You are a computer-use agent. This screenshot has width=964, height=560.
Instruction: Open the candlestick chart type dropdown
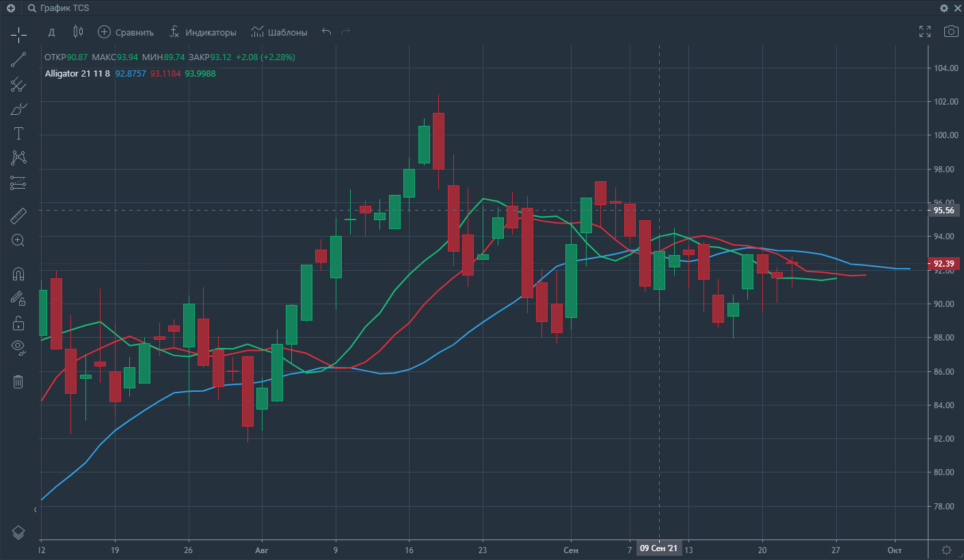[77, 32]
